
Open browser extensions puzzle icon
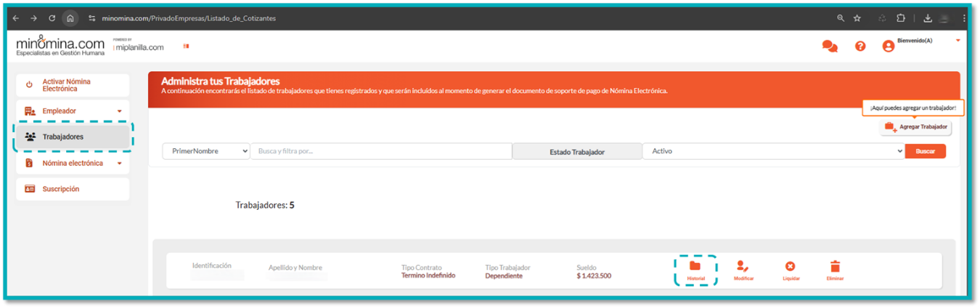tap(901, 18)
